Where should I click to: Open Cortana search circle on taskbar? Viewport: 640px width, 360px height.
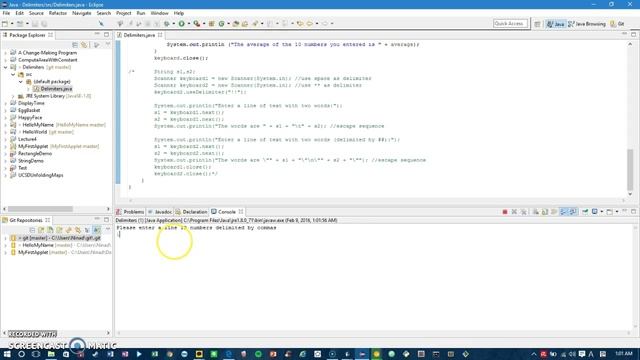click(x=21, y=354)
